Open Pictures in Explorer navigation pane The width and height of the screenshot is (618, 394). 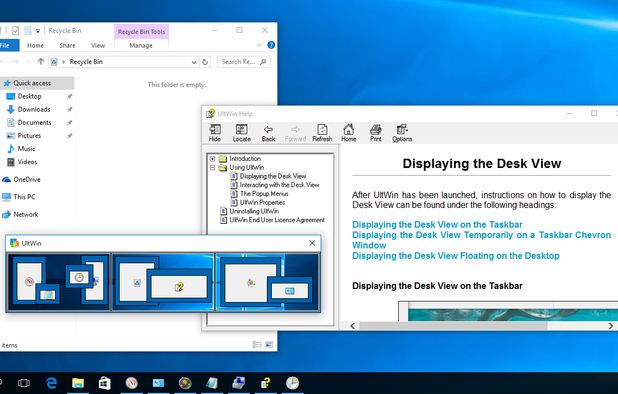pos(29,136)
